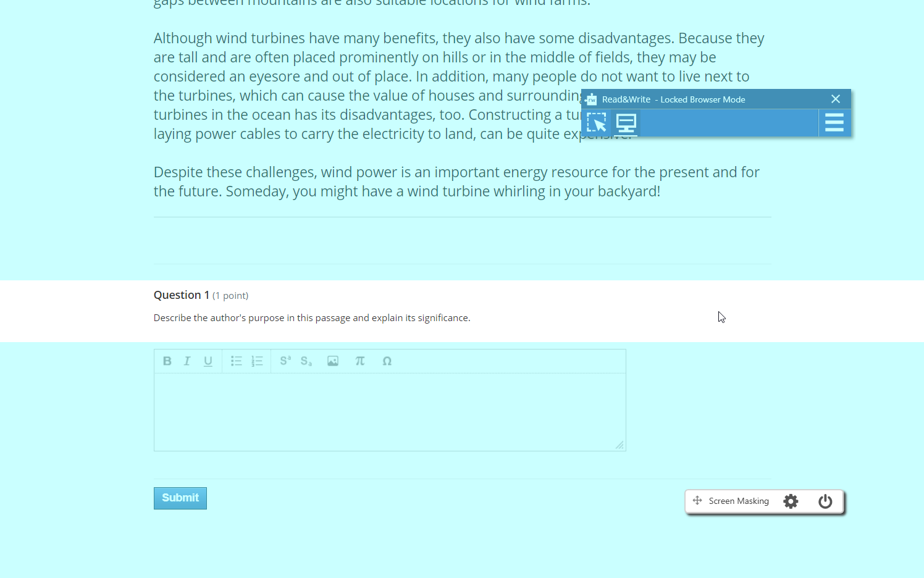Image resolution: width=924 pixels, height=578 pixels.
Task: Click the "Read&Write - Locked Browser Mode" title
Action: pyautogui.click(x=674, y=99)
